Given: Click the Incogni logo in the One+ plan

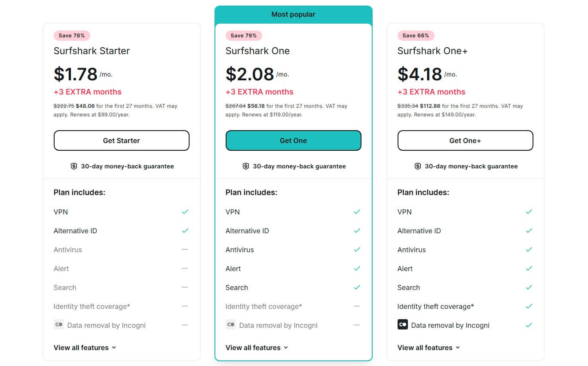Looking at the screenshot, I should click(403, 325).
